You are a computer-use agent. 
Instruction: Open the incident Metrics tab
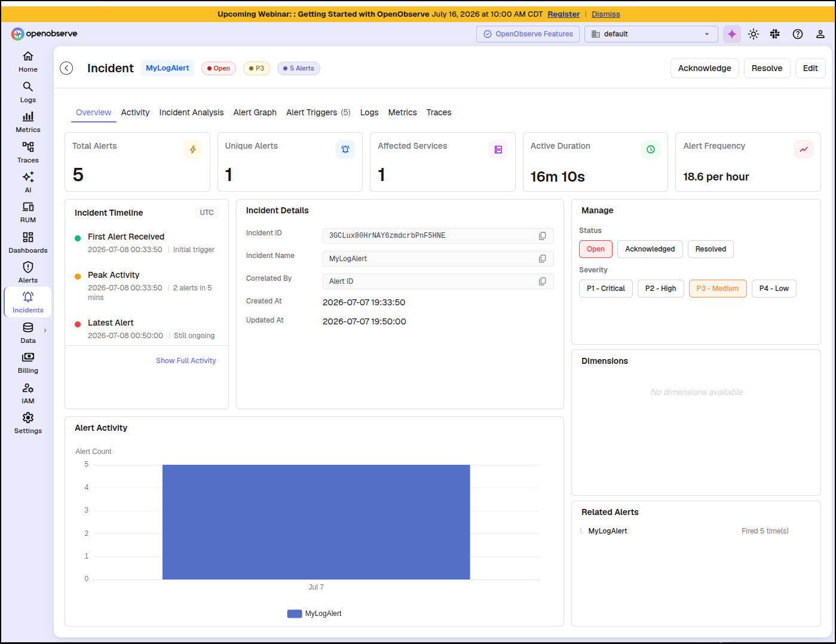402,112
